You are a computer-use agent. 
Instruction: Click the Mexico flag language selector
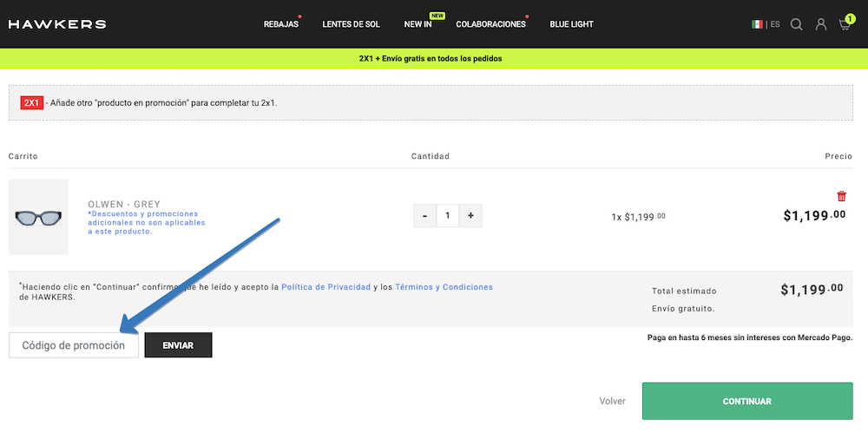point(758,24)
